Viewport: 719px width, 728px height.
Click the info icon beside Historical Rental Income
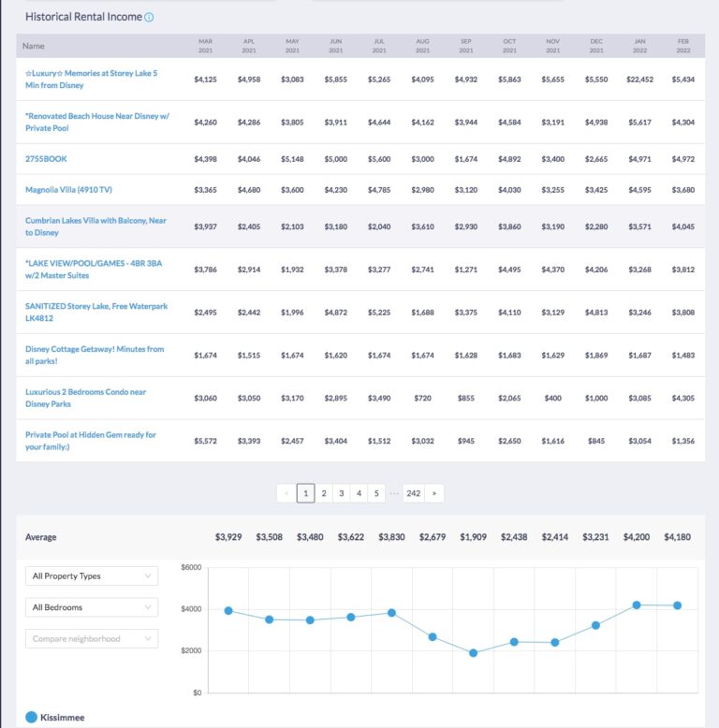click(150, 17)
